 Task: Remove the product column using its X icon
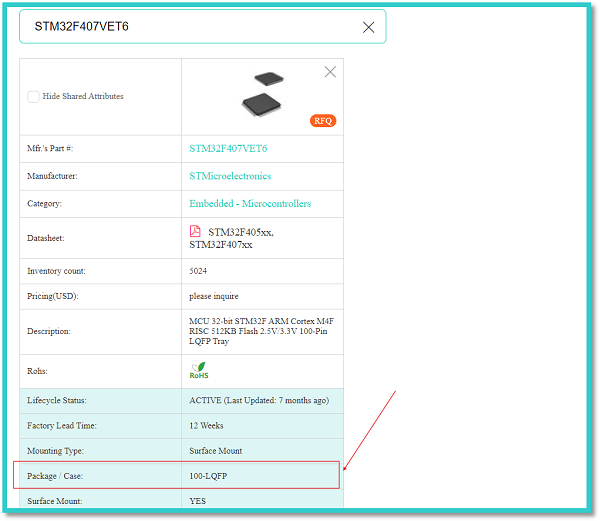[x=330, y=72]
